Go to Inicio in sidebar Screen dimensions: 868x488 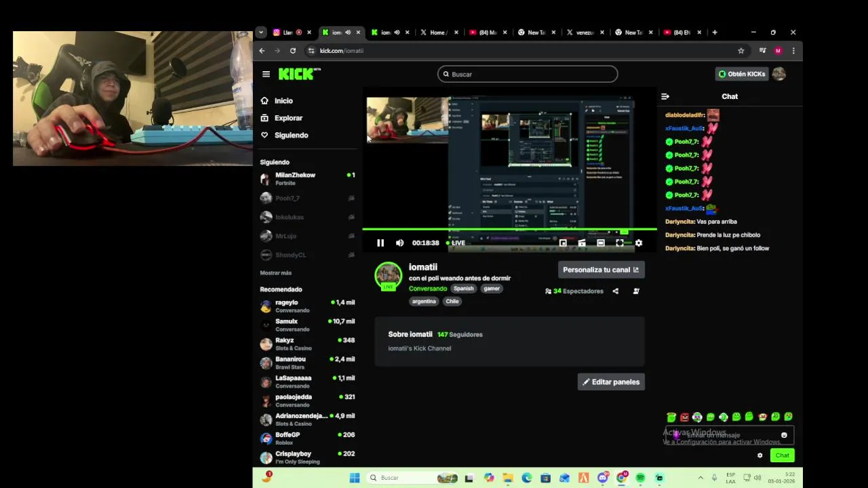[283, 100]
